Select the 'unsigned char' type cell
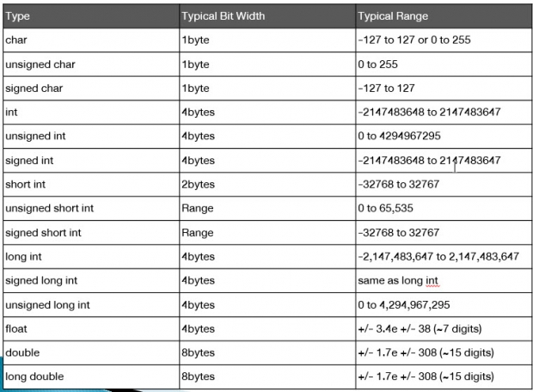This screenshot has height=392, width=533. 91,64
